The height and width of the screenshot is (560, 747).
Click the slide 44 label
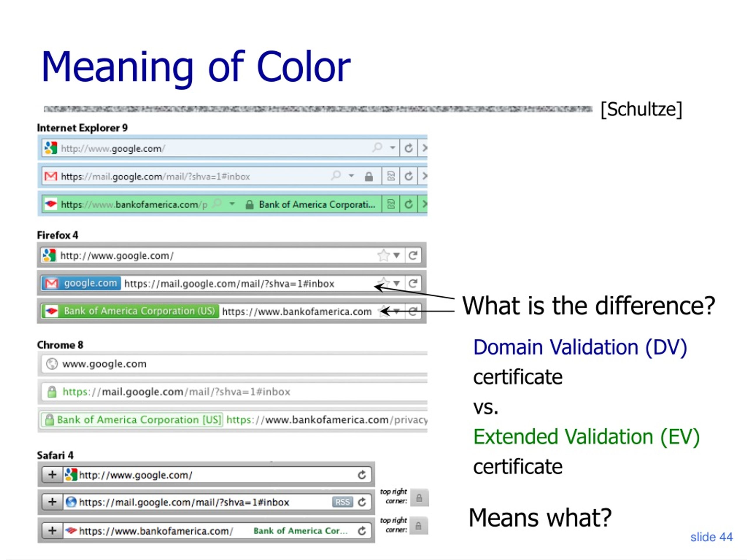[x=711, y=537]
